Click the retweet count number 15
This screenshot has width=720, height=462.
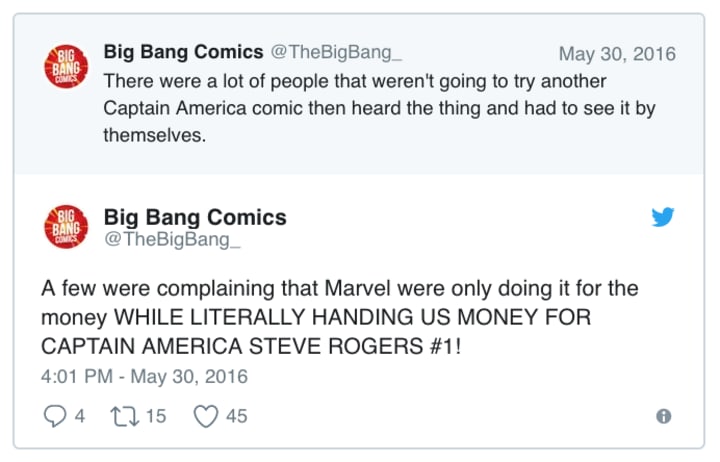(x=156, y=416)
